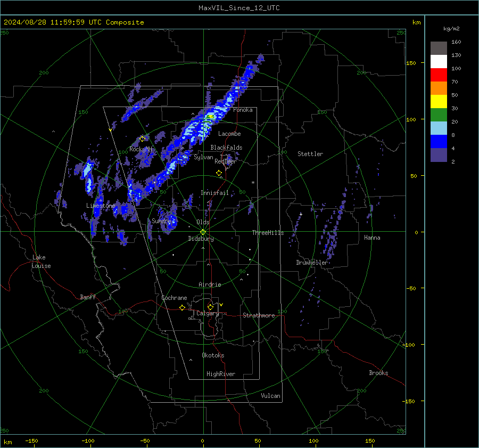Screen dimensions: 479x448
Task: Click the -150 tick on bottom km axis
Action: [31, 441]
